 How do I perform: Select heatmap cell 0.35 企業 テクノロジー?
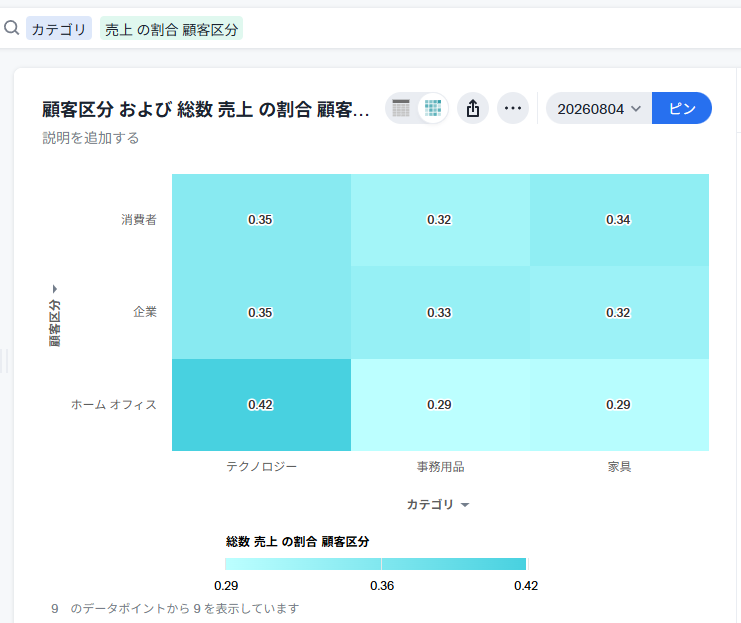(x=261, y=312)
